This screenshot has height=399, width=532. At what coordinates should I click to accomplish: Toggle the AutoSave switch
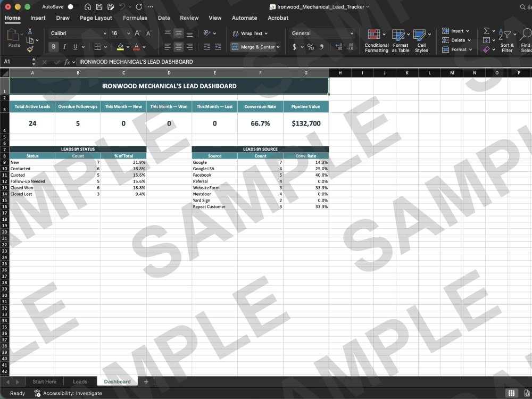pyautogui.click(x=72, y=7)
